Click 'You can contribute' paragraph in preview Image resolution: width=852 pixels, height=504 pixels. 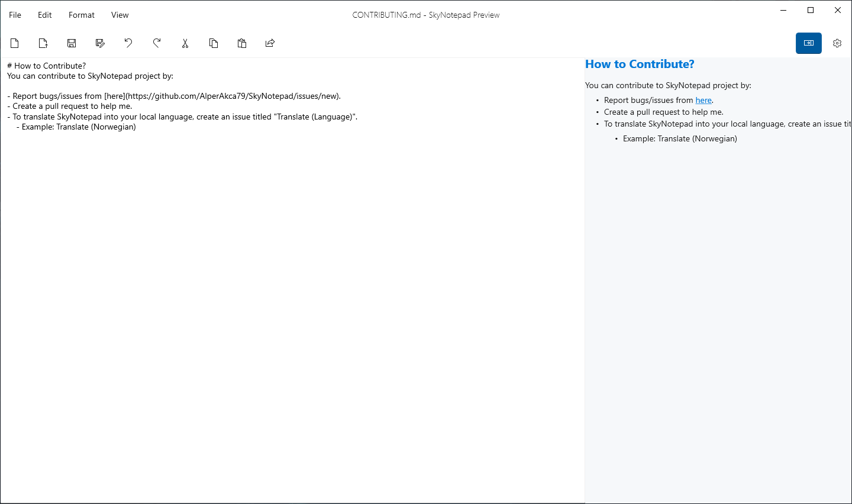point(668,86)
